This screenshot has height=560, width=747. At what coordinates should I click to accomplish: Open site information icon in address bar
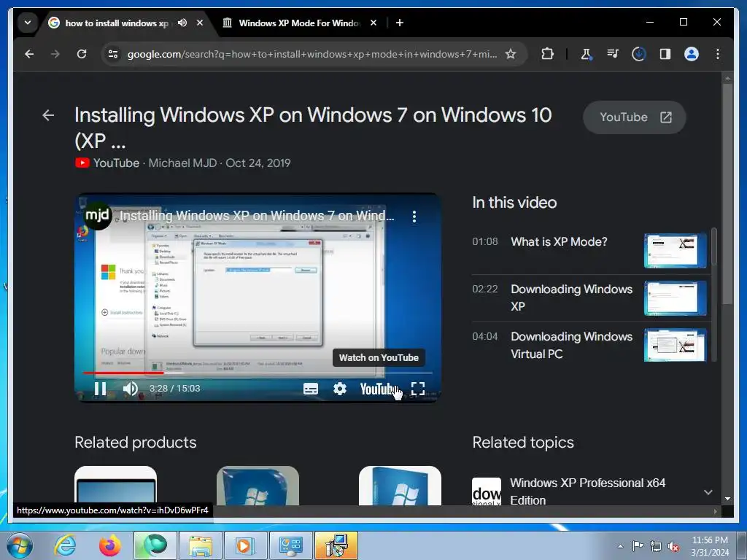click(x=113, y=54)
